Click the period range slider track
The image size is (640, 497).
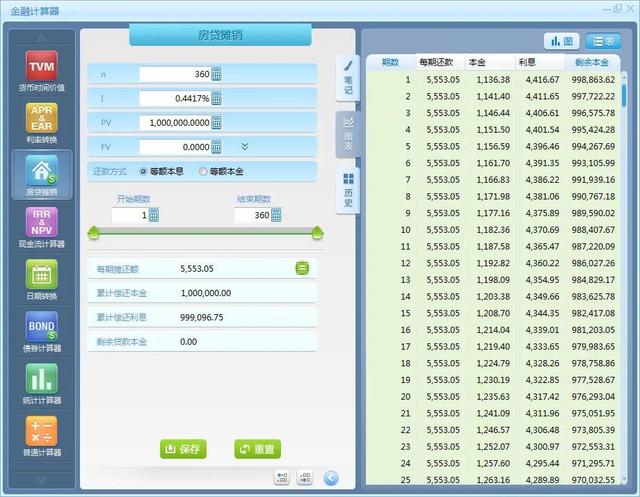[x=205, y=233]
